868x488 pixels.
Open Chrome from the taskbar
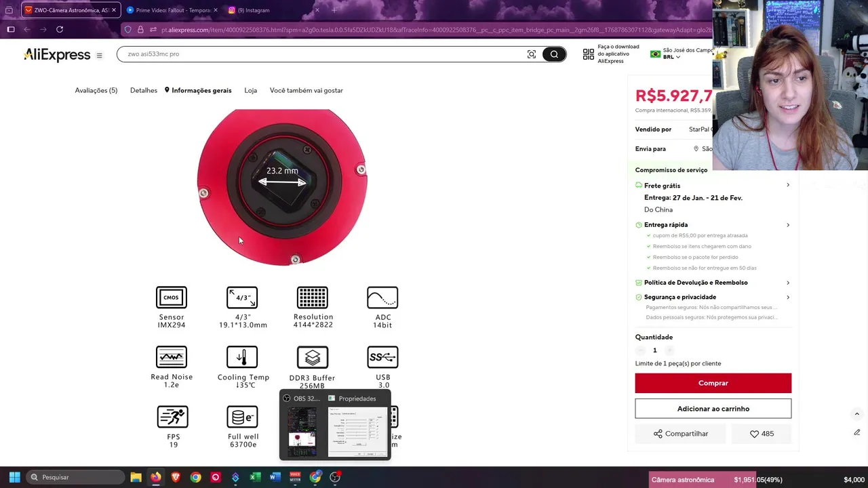coord(195,477)
